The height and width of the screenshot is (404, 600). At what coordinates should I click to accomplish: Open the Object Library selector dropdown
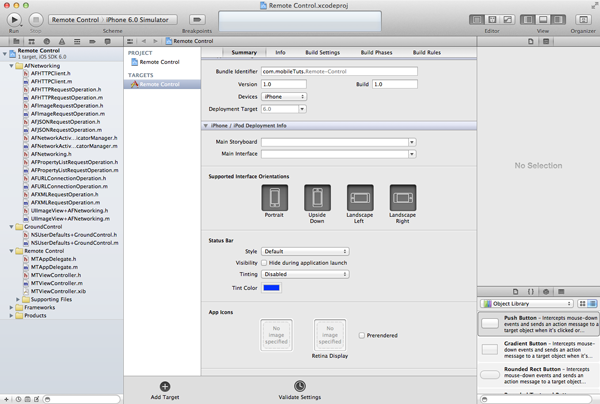527,303
